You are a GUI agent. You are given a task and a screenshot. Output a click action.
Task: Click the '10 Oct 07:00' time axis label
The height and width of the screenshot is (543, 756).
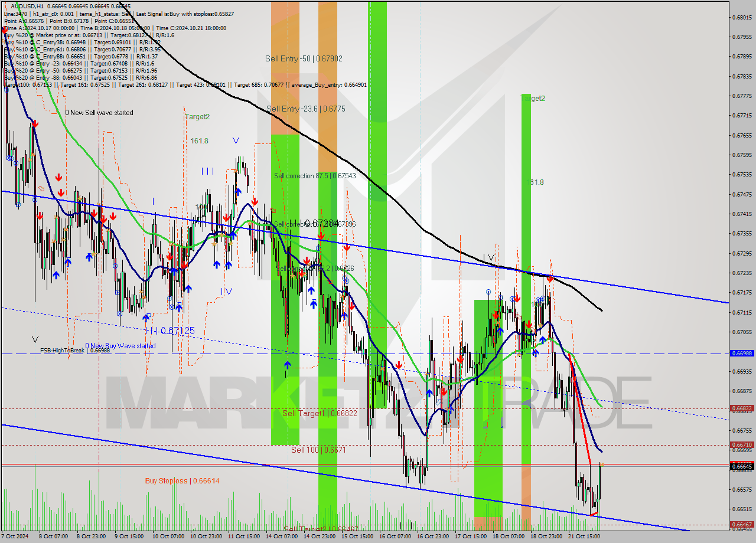pos(168,537)
